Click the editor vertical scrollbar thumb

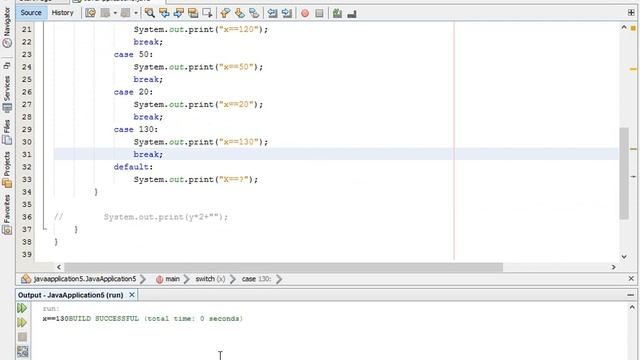tap(624, 173)
